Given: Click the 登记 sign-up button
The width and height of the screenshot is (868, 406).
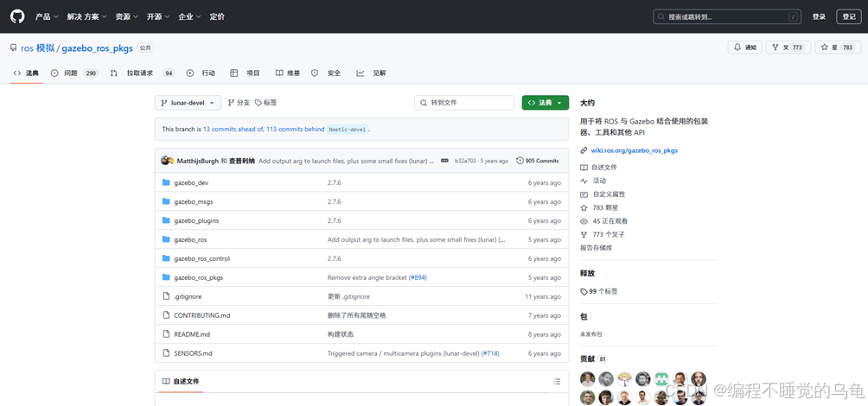Looking at the screenshot, I should point(849,16).
